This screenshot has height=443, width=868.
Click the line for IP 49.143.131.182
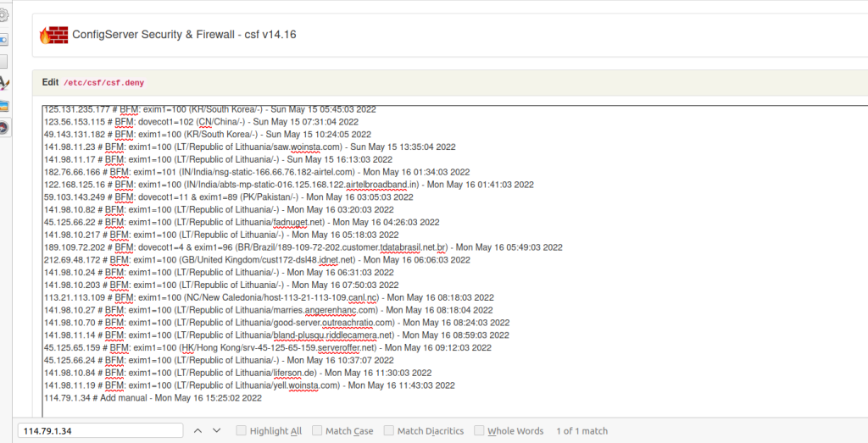coord(208,135)
